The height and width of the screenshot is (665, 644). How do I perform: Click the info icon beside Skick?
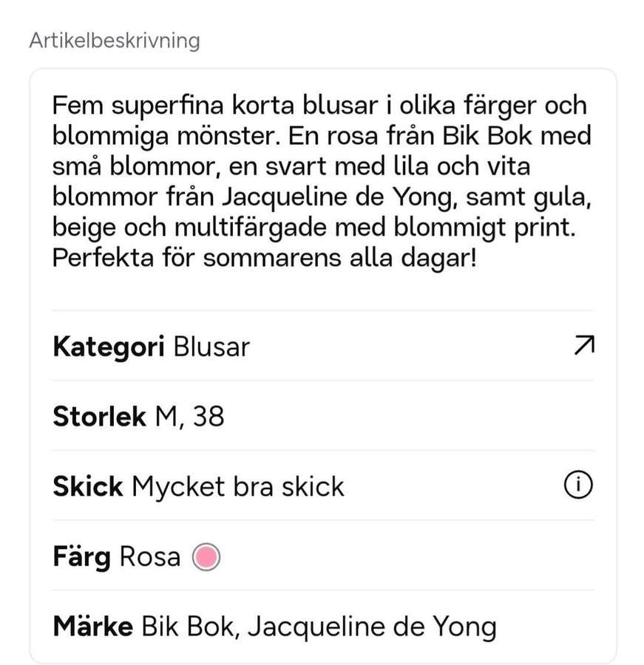pos(578,486)
